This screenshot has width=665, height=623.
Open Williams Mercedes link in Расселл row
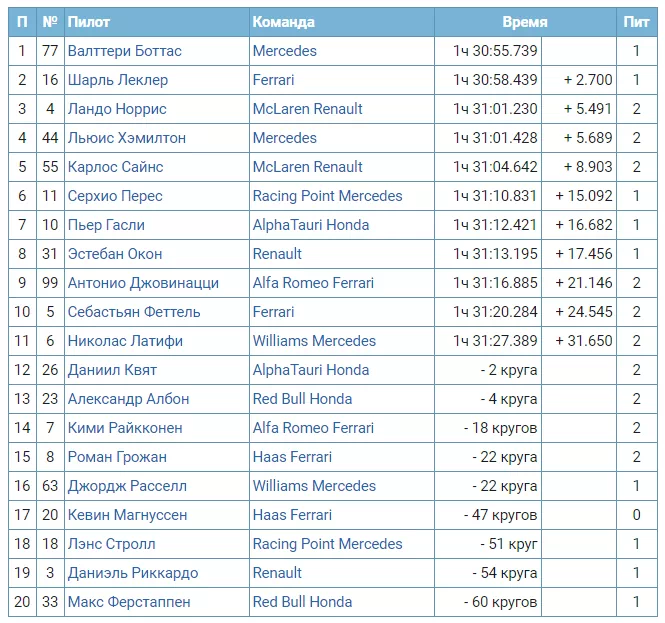(314, 486)
